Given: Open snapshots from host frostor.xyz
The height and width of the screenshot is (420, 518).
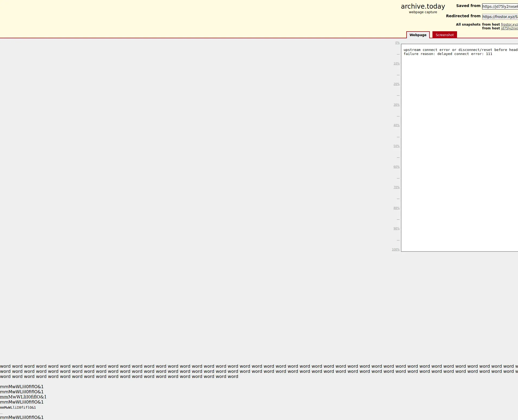Looking at the screenshot, I should pos(509,25).
